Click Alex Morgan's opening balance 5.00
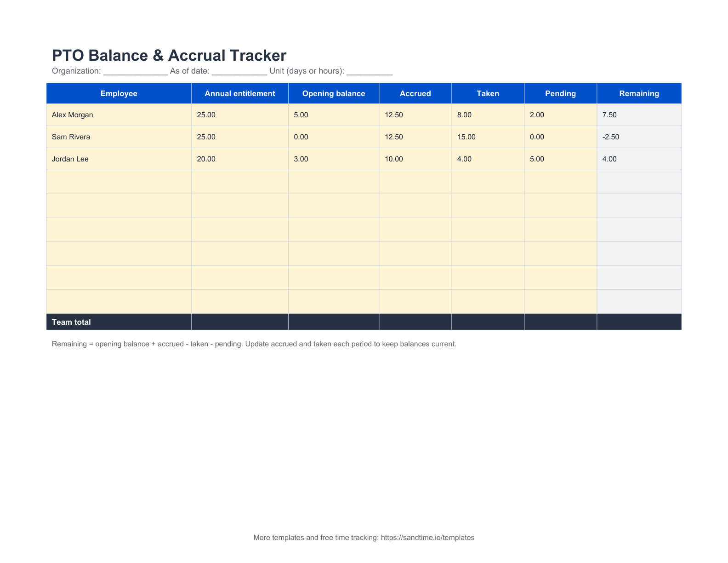 pyautogui.click(x=333, y=115)
